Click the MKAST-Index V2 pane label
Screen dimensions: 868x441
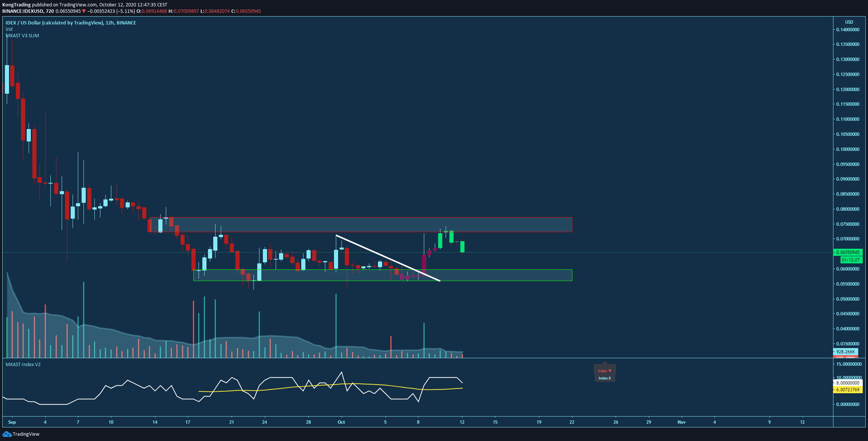coord(23,365)
